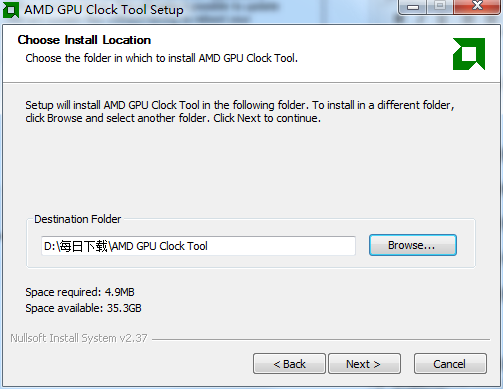This screenshot has width=503, height=389.
Task: Click the 'Choose Install Location' heading
Action: pyautogui.click(x=84, y=40)
